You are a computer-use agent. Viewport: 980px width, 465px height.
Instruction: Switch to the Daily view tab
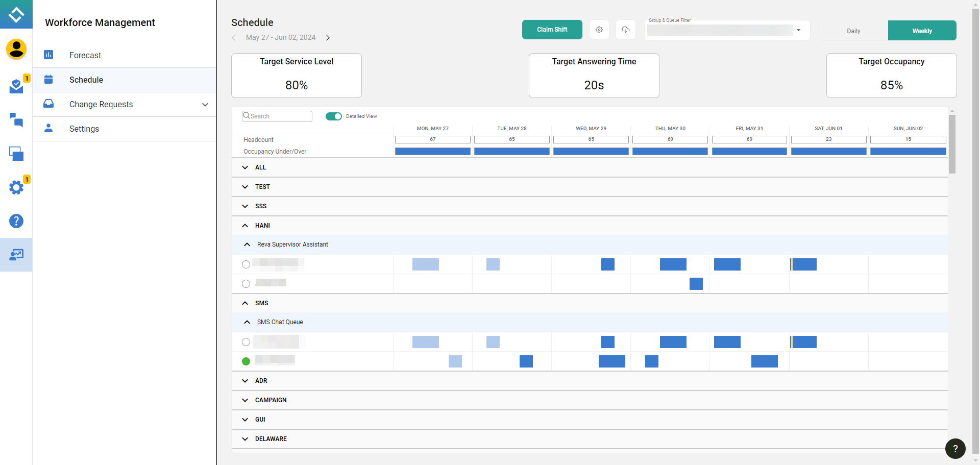pyautogui.click(x=853, y=31)
